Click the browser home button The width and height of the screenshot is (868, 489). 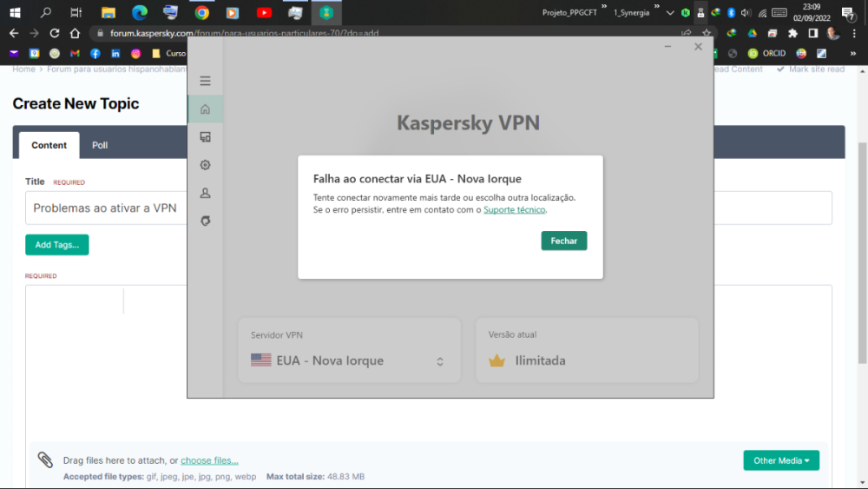point(75,33)
